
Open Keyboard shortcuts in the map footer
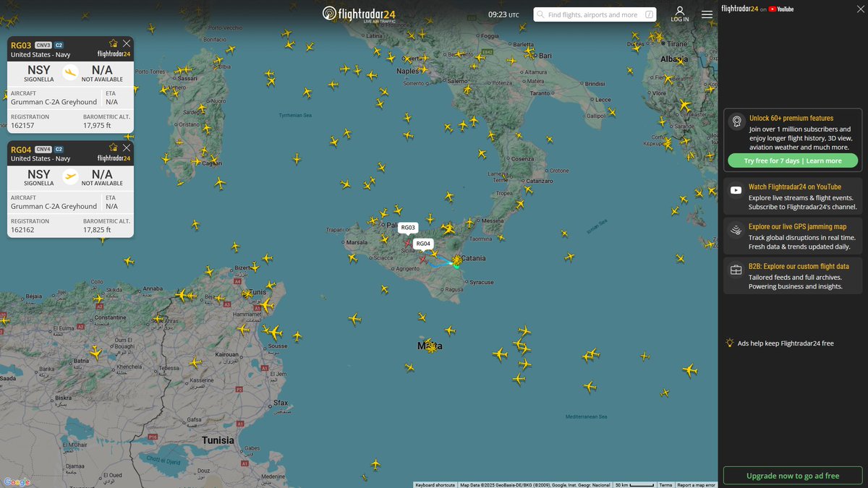click(435, 485)
